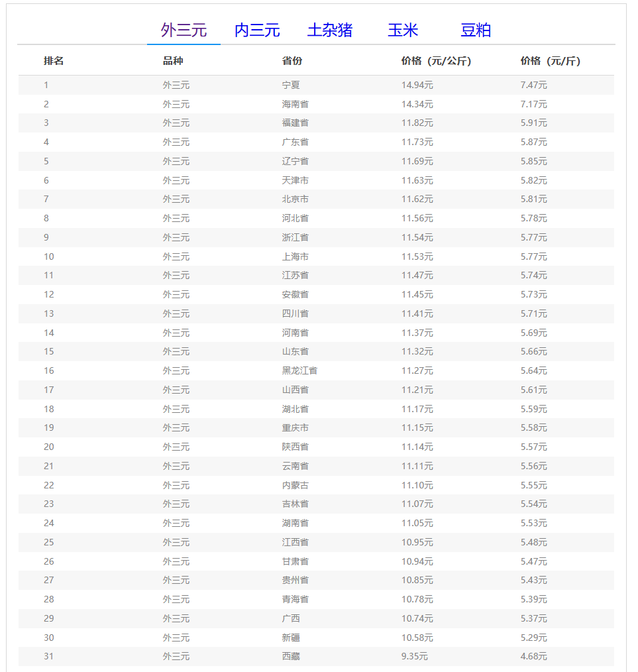Select the 宁夏 province cell

[291, 85]
